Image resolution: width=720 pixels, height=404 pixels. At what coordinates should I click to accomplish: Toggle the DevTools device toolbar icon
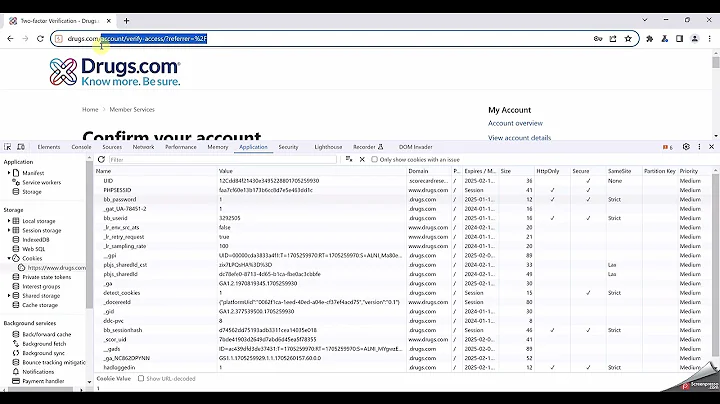point(21,147)
